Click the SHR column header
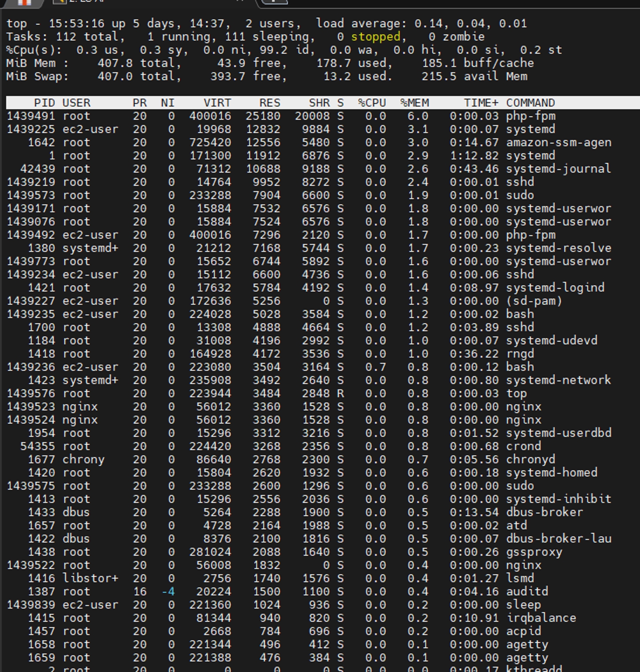The height and width of the screenshot is (672, 640). point(319,103)
